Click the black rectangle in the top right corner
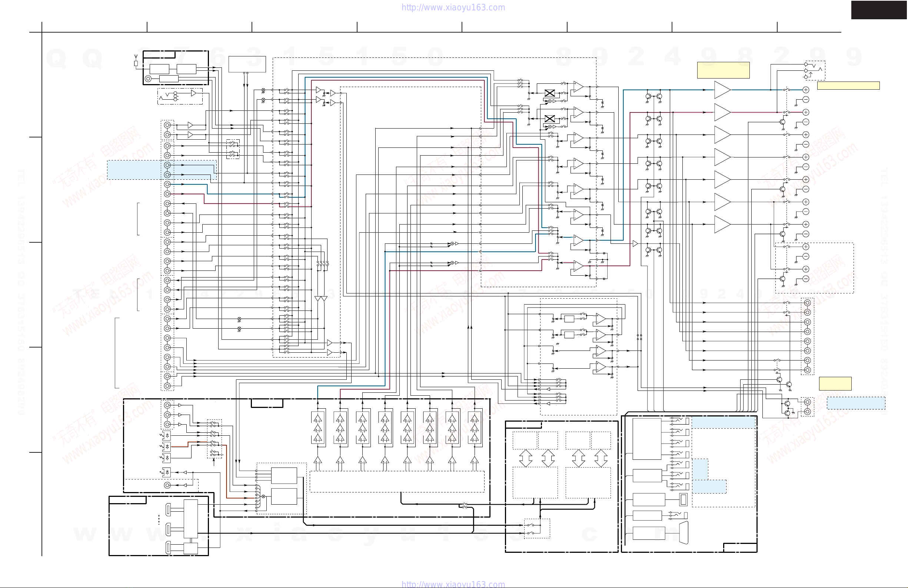Image resolution: width=908 pixels, height=588 pixels. coord(879,10)
